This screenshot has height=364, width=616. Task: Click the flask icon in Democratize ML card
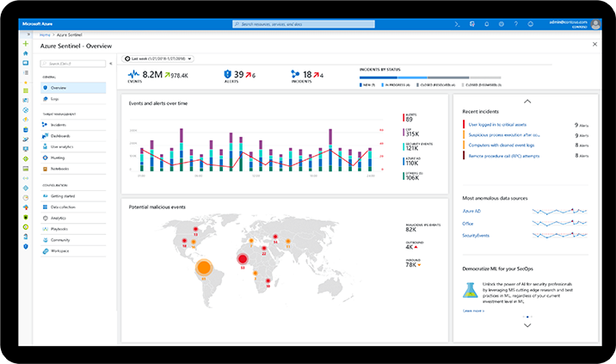[470, 290]
